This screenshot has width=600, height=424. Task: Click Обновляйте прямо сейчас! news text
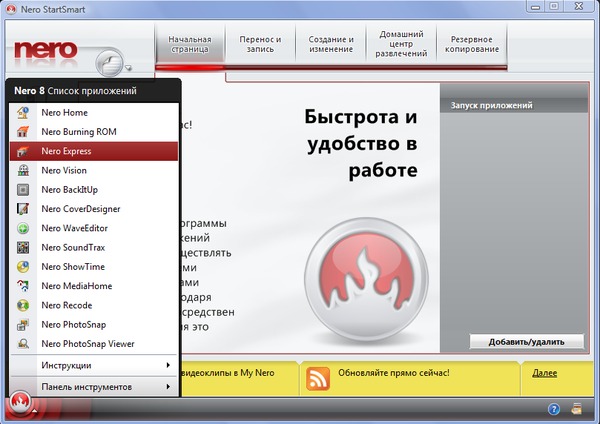[394, 373]
